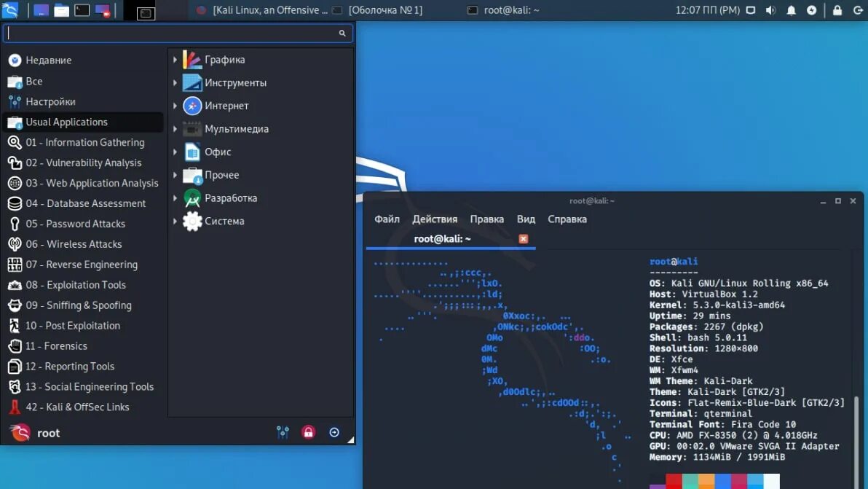The image size is (868, 489).
Task: Open notifications bell in system tray
Action: tap(791, 10)
